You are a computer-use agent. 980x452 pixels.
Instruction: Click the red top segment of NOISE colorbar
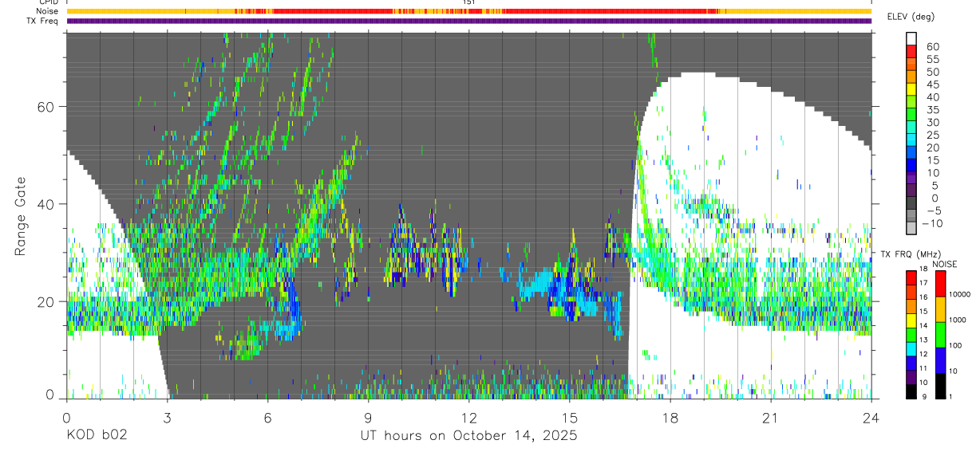(x=941, y=284)
